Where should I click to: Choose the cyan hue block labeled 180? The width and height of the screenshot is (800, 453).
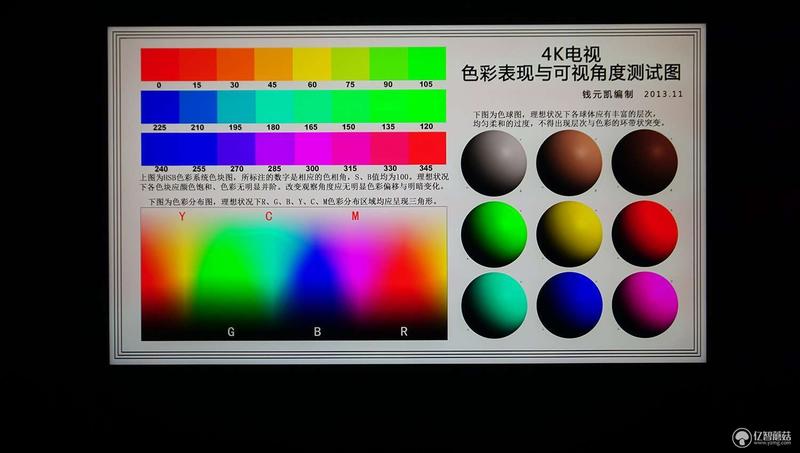pos(274,107)
